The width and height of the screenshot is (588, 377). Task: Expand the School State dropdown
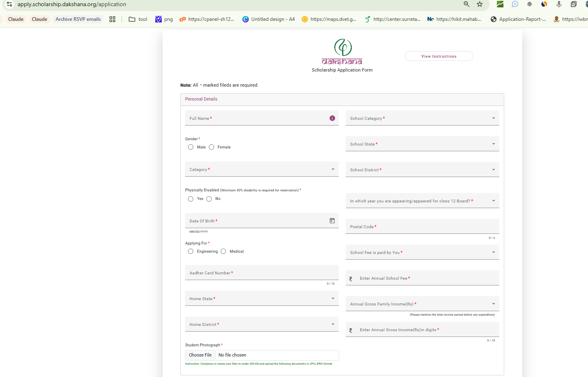click(423, 144)
